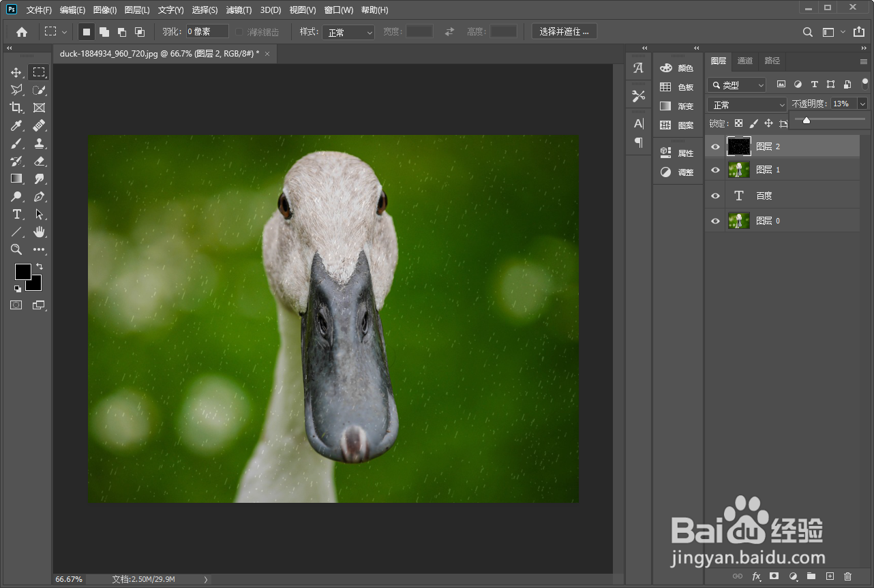Choose Intersect with Selection mode

140,32
